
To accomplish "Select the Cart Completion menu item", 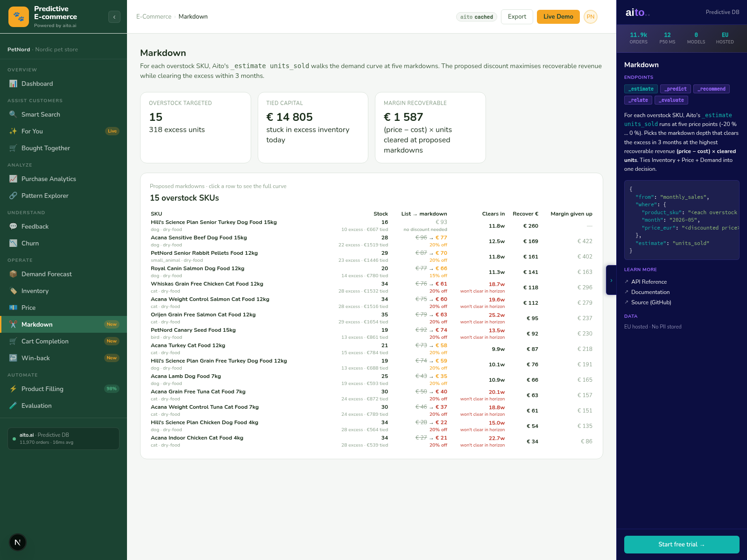I will click(63, 341).
